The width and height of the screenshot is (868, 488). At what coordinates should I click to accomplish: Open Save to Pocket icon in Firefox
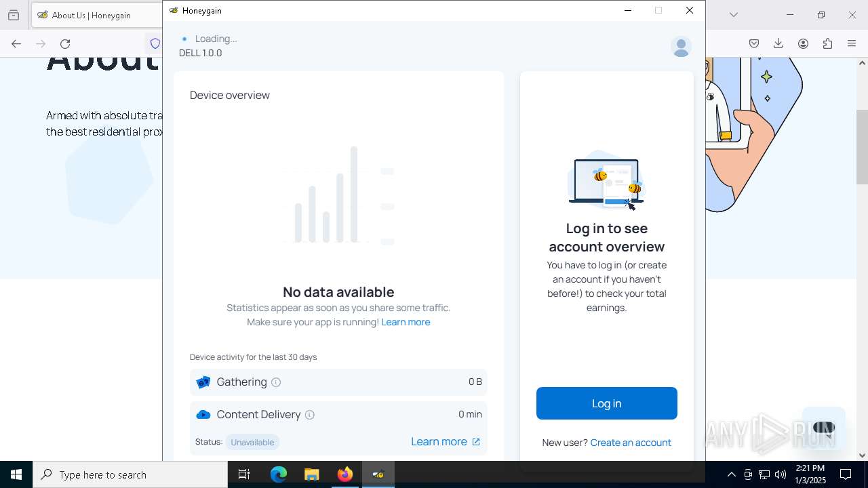click(754, 43)
